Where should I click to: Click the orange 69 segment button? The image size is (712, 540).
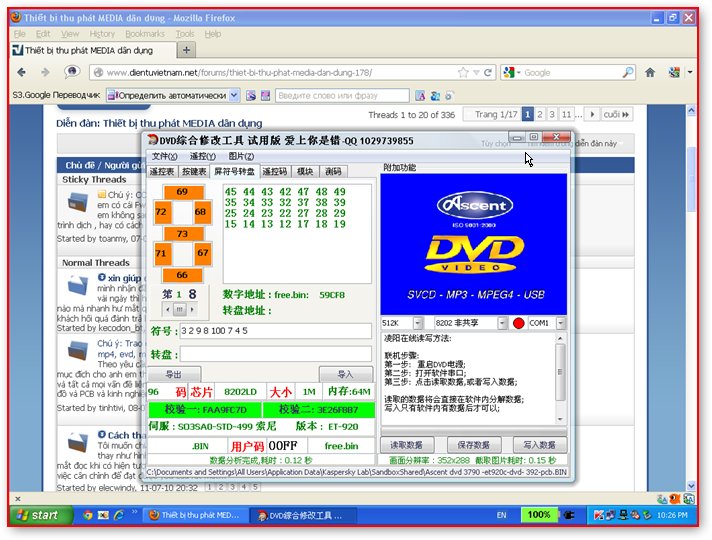click(x=182, y=192)
